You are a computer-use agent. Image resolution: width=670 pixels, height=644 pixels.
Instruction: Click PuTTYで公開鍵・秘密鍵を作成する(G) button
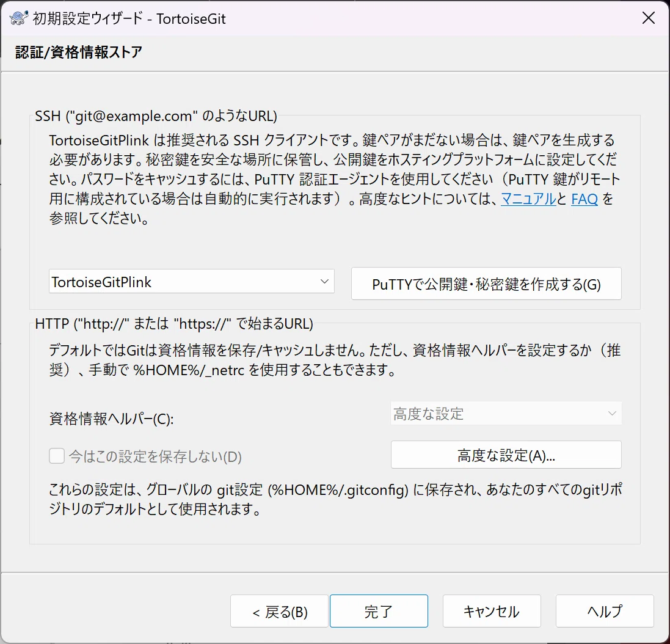[x=486, y=284]
